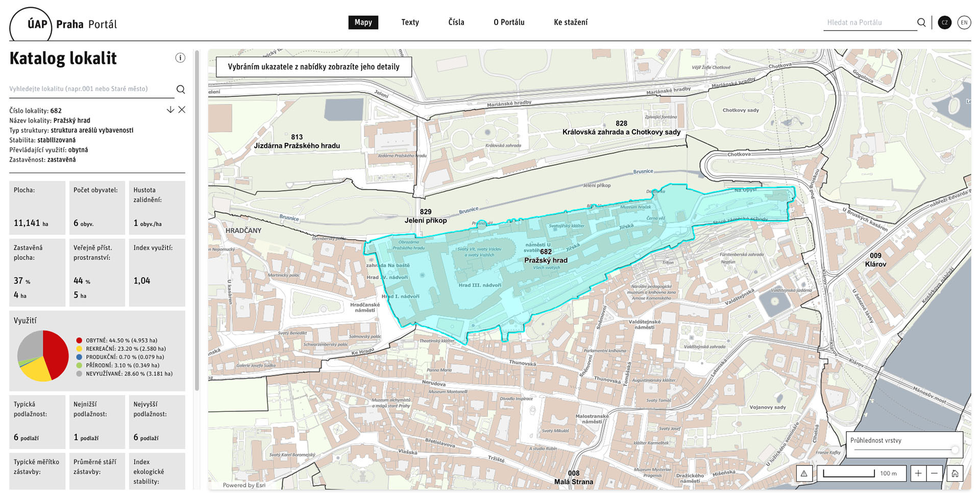Open the Mapy tab
The width and height of the screenshot is (980, 493).
363,22
